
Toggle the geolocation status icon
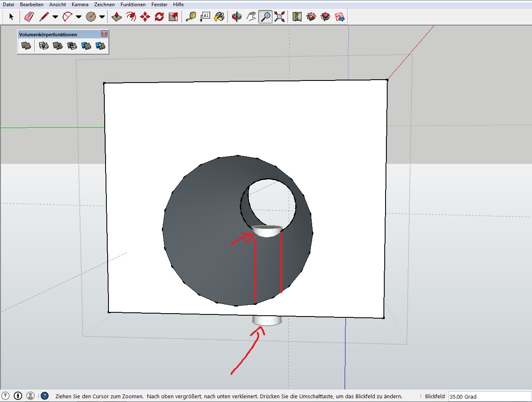pos(5,396)
